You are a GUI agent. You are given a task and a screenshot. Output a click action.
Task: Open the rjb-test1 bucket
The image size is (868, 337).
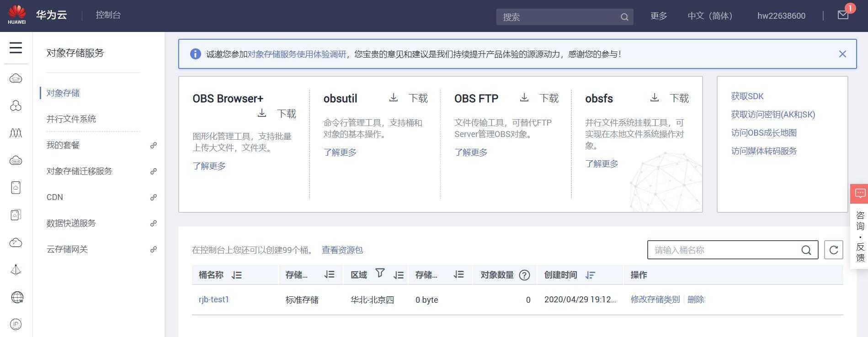coord(214,300)
